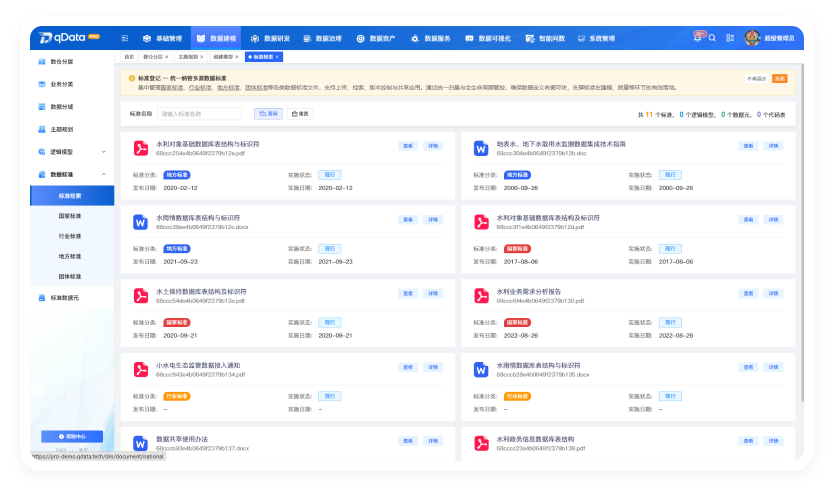The image size is (834, 495).
Task: Select 标准检索 in the sidebar
Action: [72, 196]
